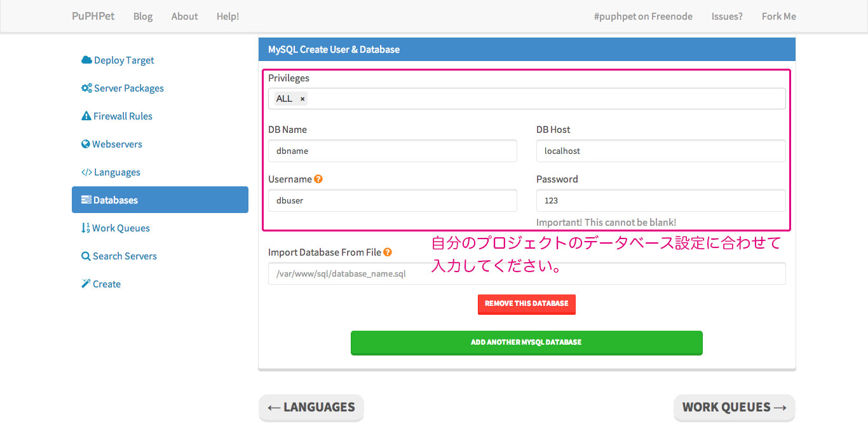This screenshot has height=428, width=868.
Task: Click the Deploy Target cloud icon
Action: (x=86, y=60)
